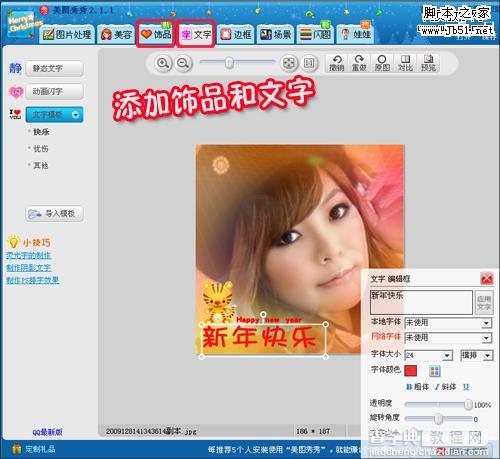
Task: Click the 重做 redo icon
Action: [x=359, y=63]
